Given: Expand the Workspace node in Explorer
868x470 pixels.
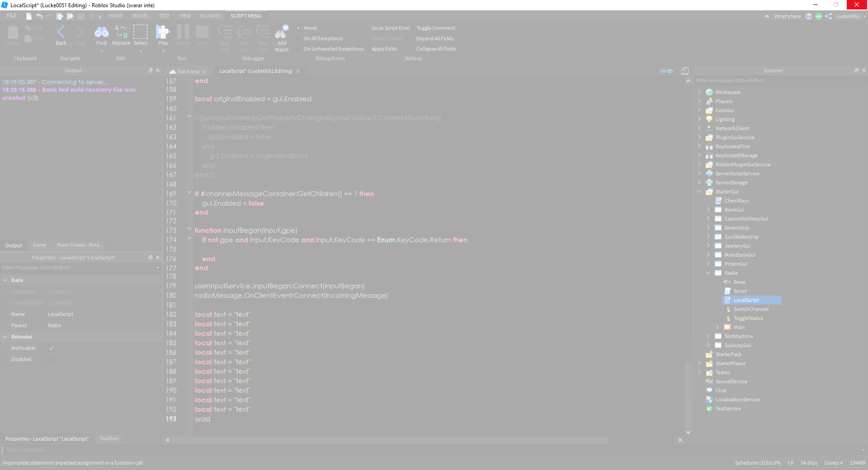Looking at the screenshot, I should (x=699, y=92).
